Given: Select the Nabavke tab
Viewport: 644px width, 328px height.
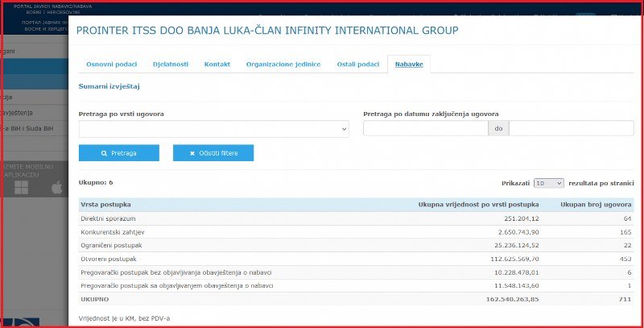Looking at the screenshot, I should pyautogui.click(x=409, y=64).
